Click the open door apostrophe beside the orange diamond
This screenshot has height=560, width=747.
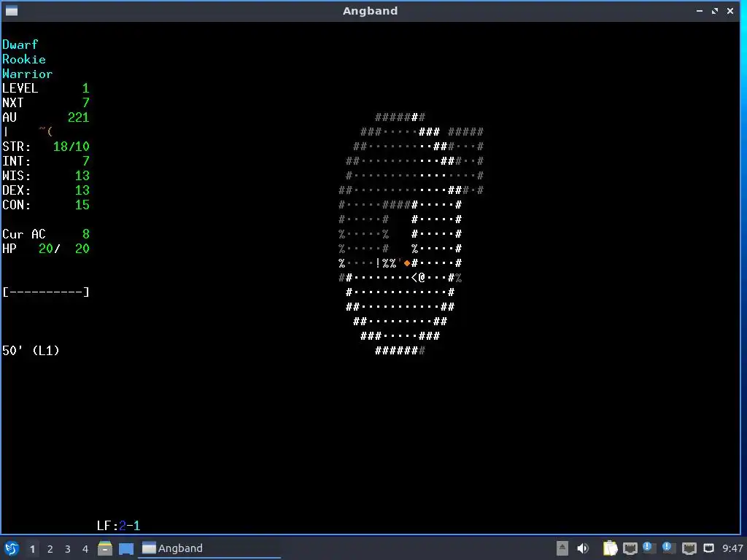click(400, 261)
